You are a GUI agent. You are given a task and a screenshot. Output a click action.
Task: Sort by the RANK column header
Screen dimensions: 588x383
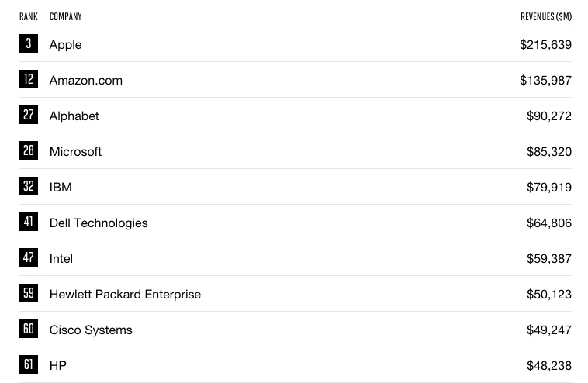click(x=29, y=16)
